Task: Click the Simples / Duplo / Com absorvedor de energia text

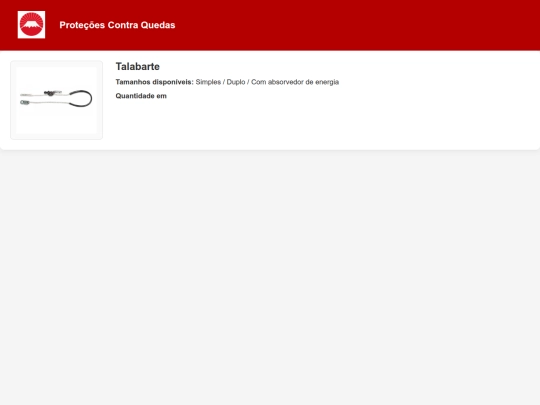Action: pyautogui.click(x=267, y=82)
